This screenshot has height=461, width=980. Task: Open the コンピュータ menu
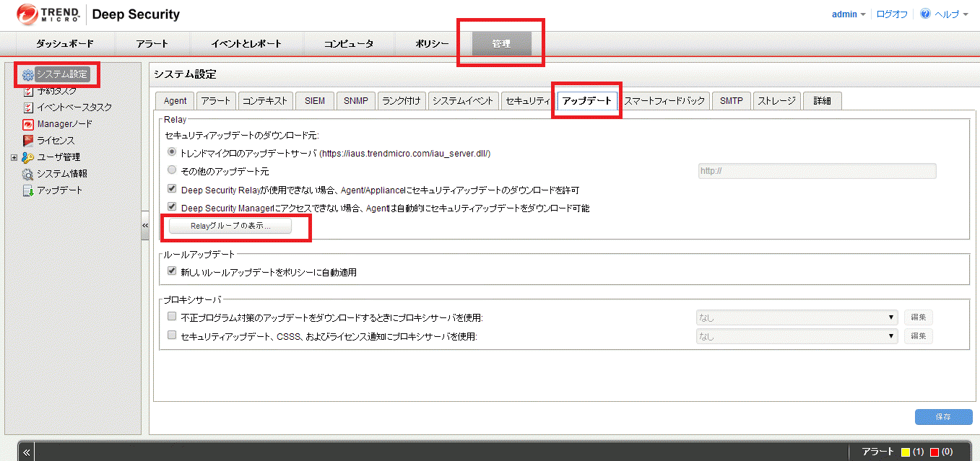(349, 43)
